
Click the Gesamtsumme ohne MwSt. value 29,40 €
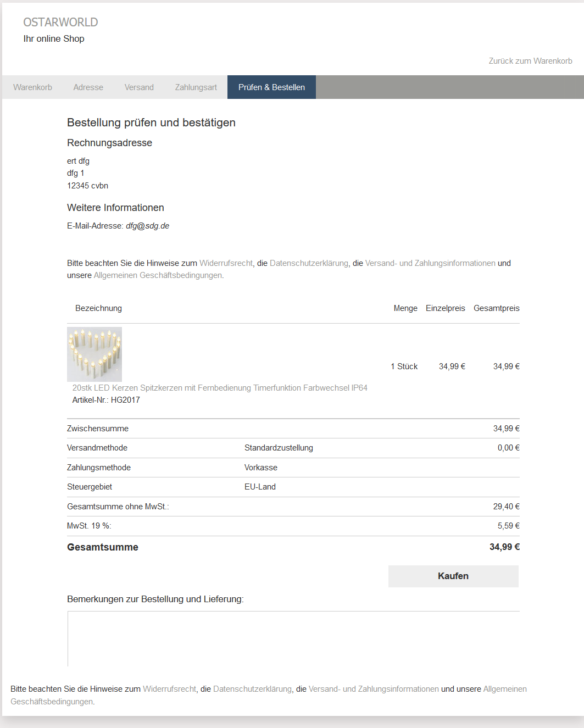(506, 507)
